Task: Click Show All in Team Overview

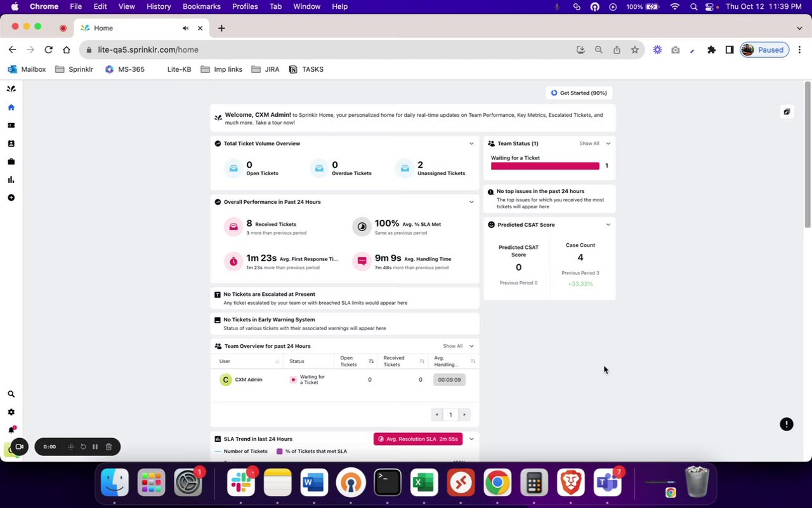Action: click(453, 346)
